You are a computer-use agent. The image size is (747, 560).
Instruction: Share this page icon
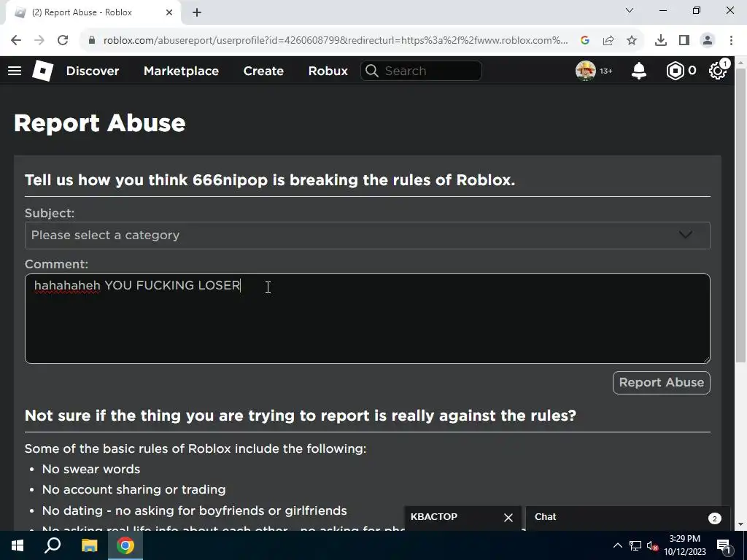pyautogui.click(x=608, y=41)
